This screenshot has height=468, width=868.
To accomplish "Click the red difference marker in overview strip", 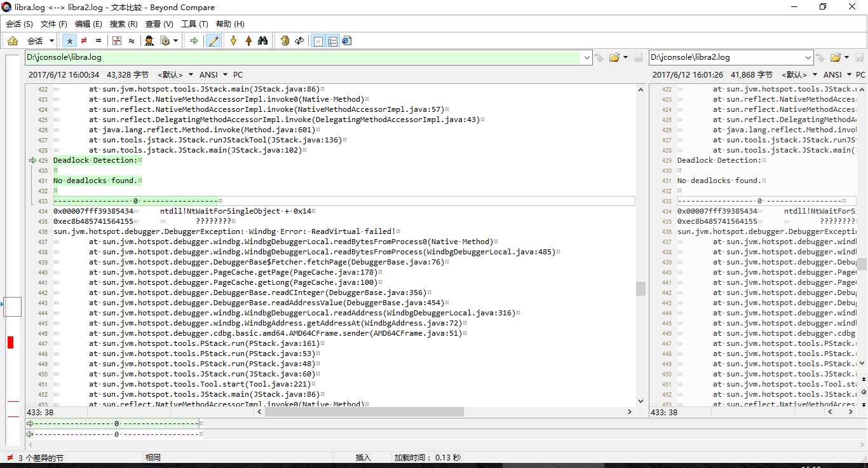I will point(10,342).
